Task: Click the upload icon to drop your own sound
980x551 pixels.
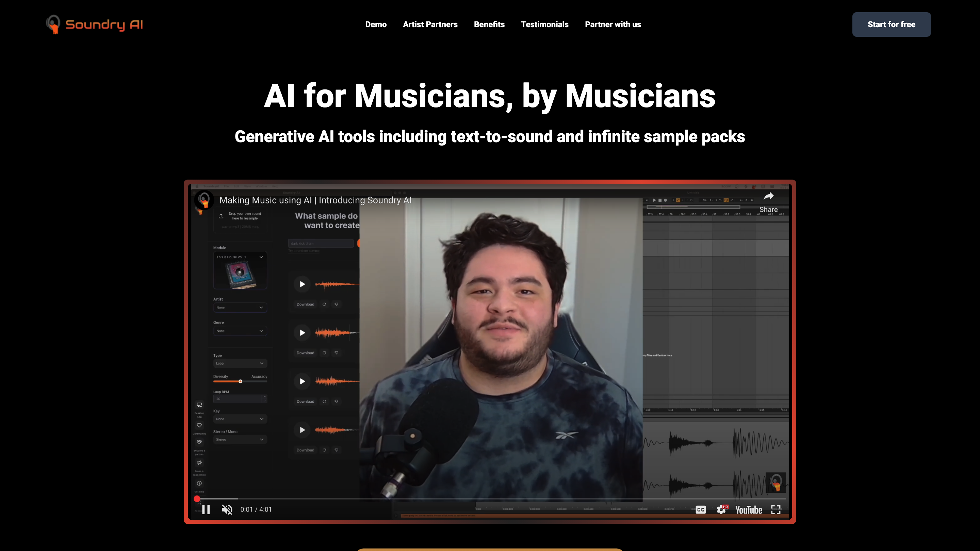Action: click(221, 216)
